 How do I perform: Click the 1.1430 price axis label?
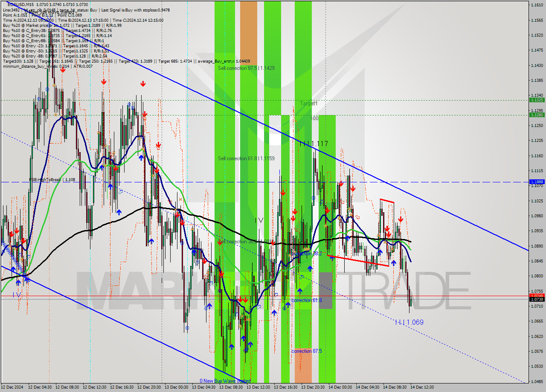(x=537, y=65)
